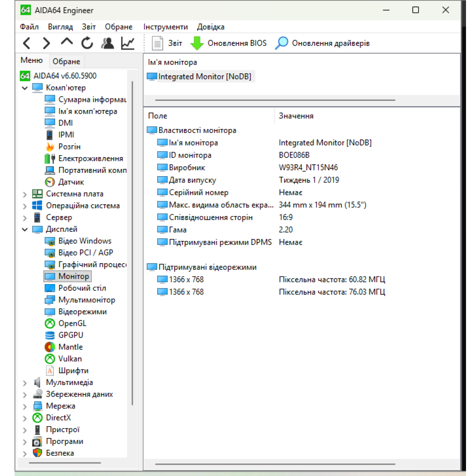Open the Файл menu

(x=29, y=27)
